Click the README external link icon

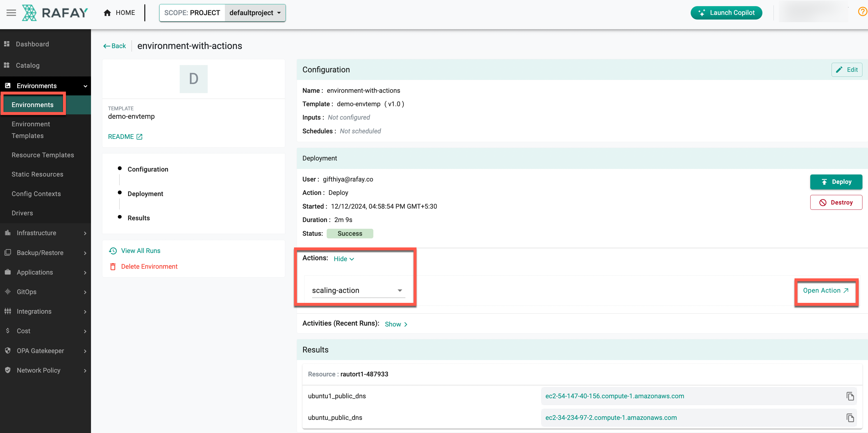coord(139,137)
